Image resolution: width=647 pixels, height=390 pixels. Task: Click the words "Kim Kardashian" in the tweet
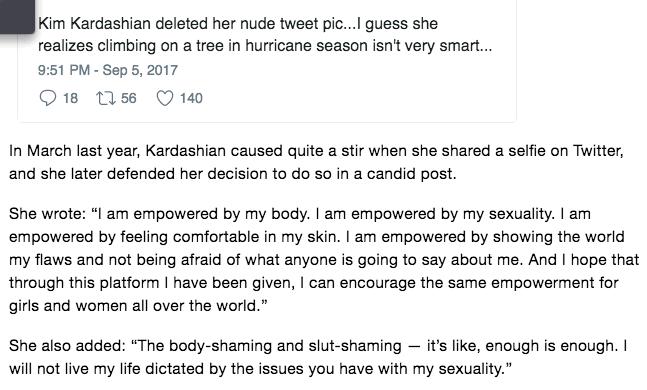point(94,24)
